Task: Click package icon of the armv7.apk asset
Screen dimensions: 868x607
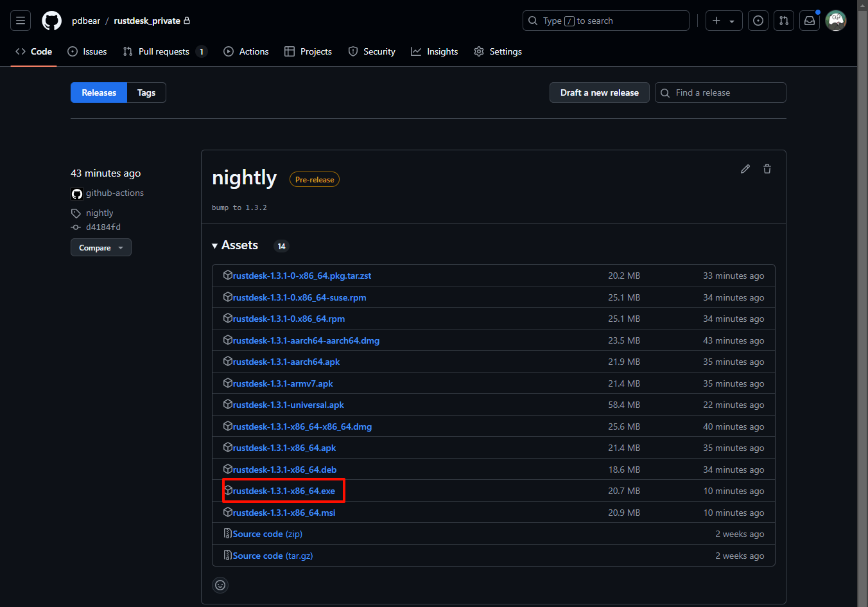Action: coord(228,383)
